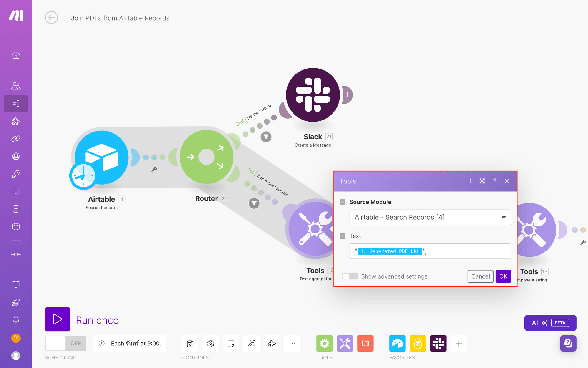Confirm the Tools dialog with OK
Image resolution: width=588 pixels, height=368 pixels.
click(503, 276)
